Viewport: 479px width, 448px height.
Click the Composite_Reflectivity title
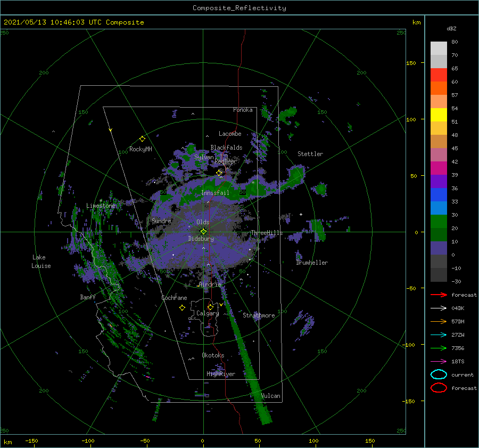(239, 8)
